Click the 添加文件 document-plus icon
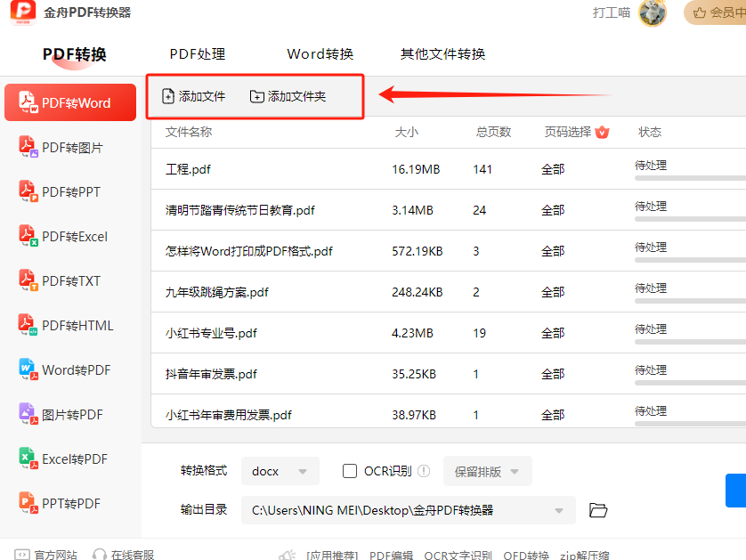Screen dimensions: 746x560 [168, 96]
